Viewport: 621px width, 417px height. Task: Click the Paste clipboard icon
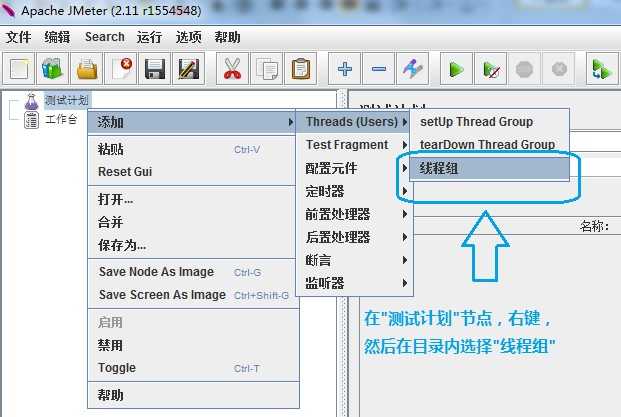pos(301,69)
